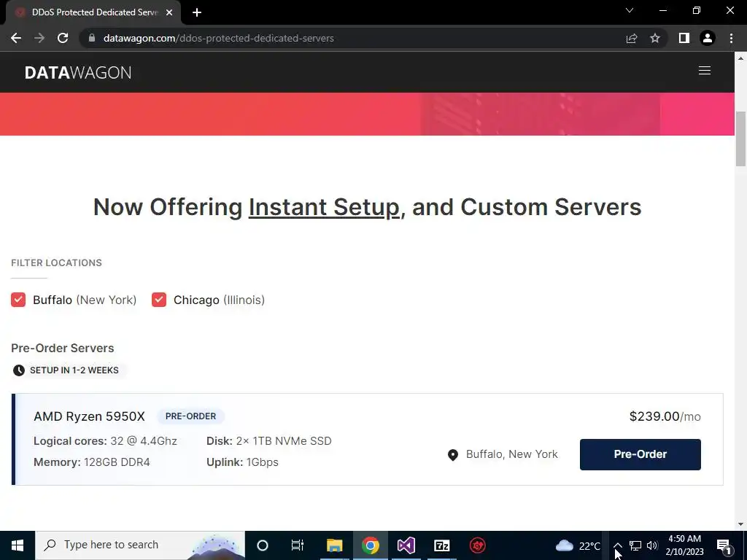Open network status tray icon

635,545
